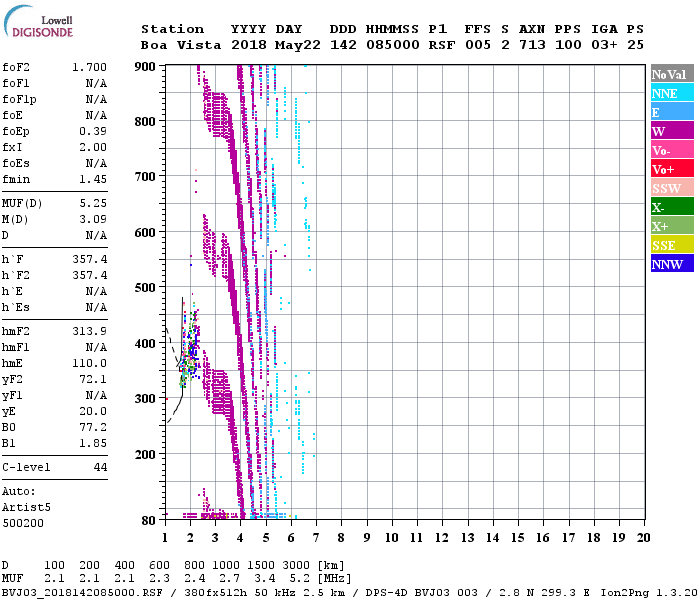Image resolution: width=700 pixels, height=600 pixels.
Task: Click the 500200 code text
Action: pyautogui.click(x=23, y=523)
